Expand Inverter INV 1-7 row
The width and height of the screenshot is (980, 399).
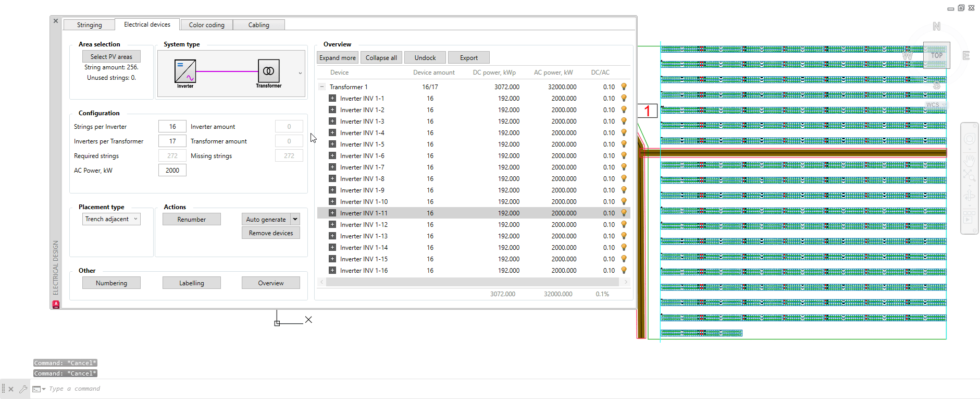point(332,167)
